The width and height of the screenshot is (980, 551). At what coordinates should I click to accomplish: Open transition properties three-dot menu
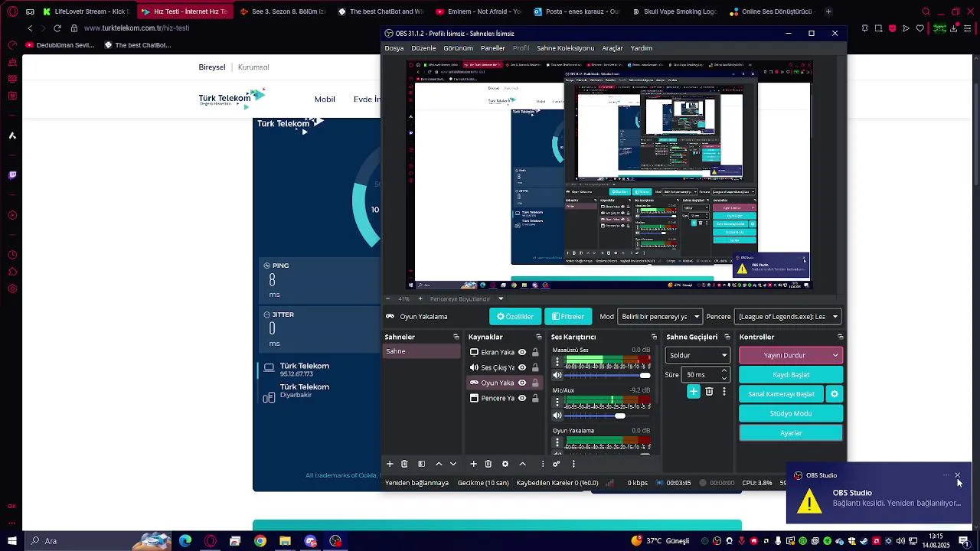[724, 392]
